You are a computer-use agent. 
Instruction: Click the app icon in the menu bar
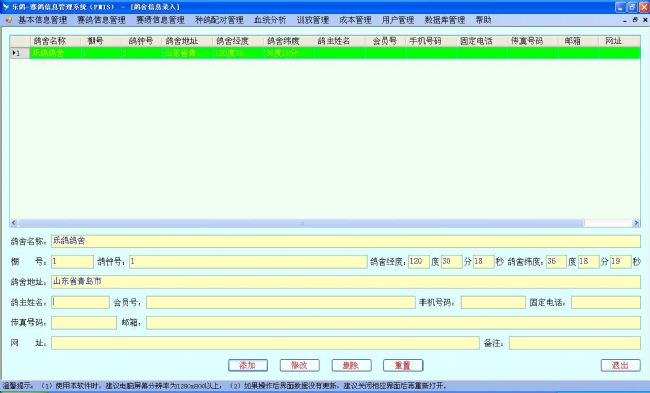(x=8, y=19)
